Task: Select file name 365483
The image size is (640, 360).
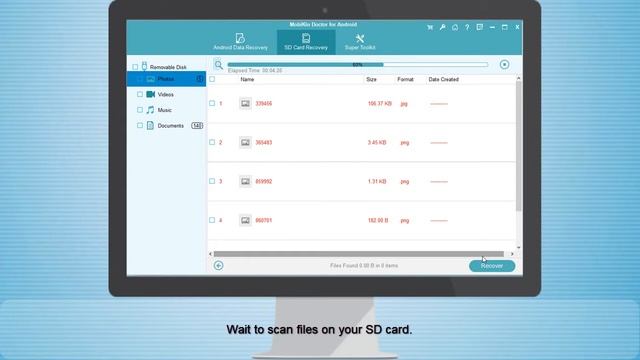Action: tap(264, 142)
